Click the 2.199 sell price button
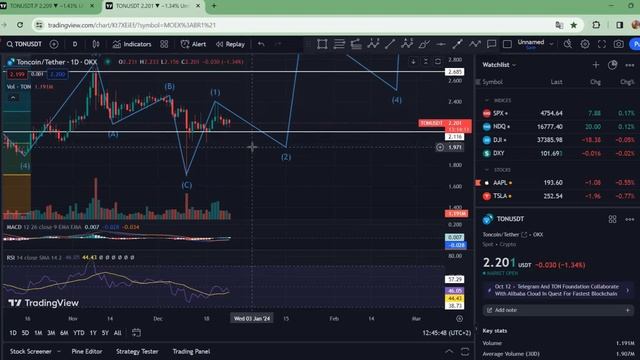This screenshot has height=360, width=640. [x=17, y=74]
